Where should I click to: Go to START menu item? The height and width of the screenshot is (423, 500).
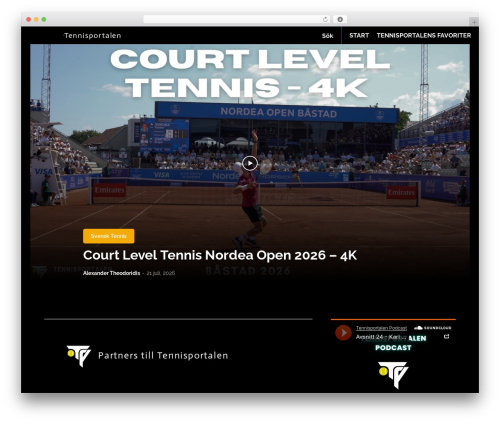(x=359, y=35)
